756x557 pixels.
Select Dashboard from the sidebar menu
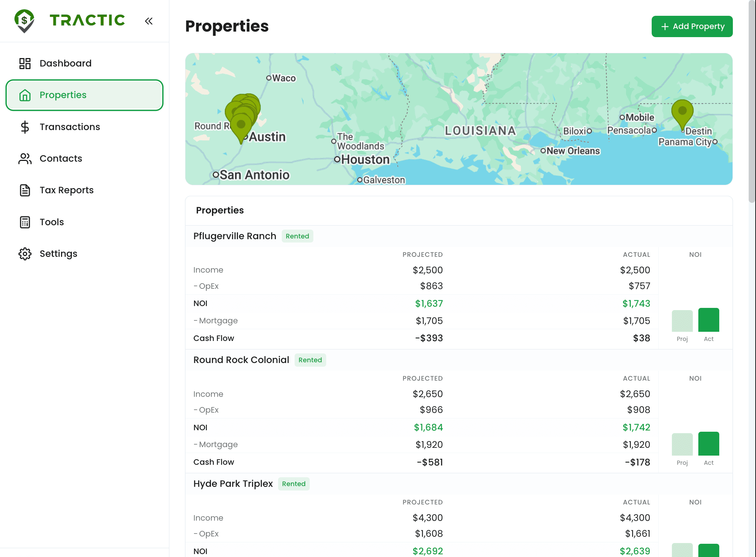coord(65,63)
